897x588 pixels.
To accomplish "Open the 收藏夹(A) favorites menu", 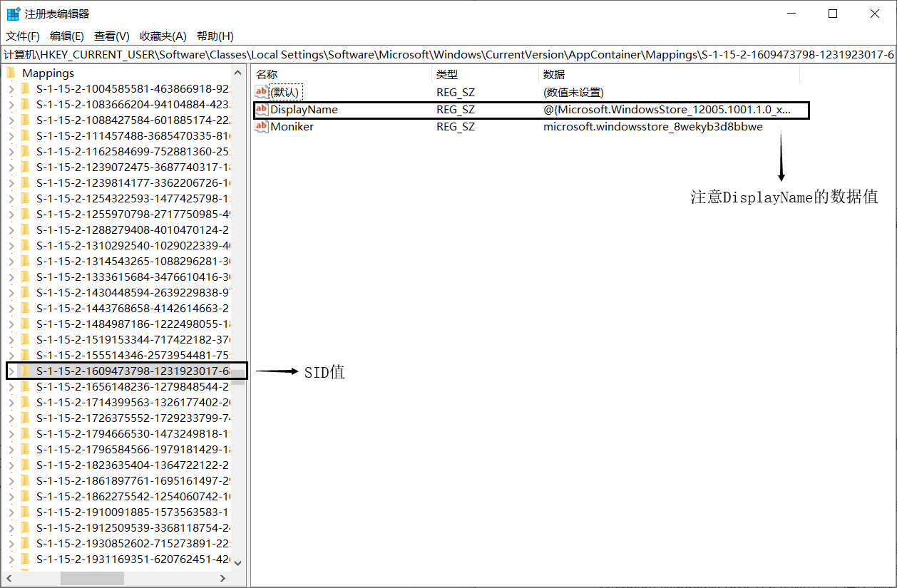I will (163, 36).
